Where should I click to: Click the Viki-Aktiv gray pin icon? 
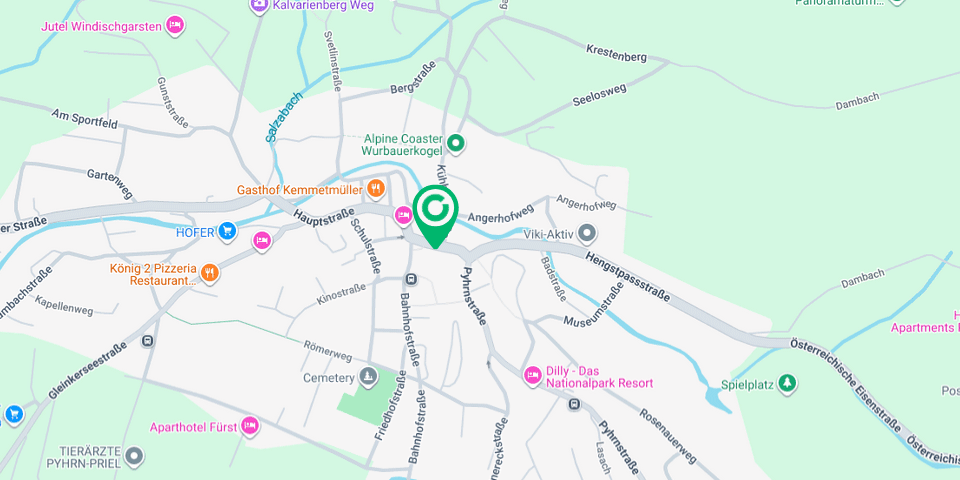tap(587, 233)
